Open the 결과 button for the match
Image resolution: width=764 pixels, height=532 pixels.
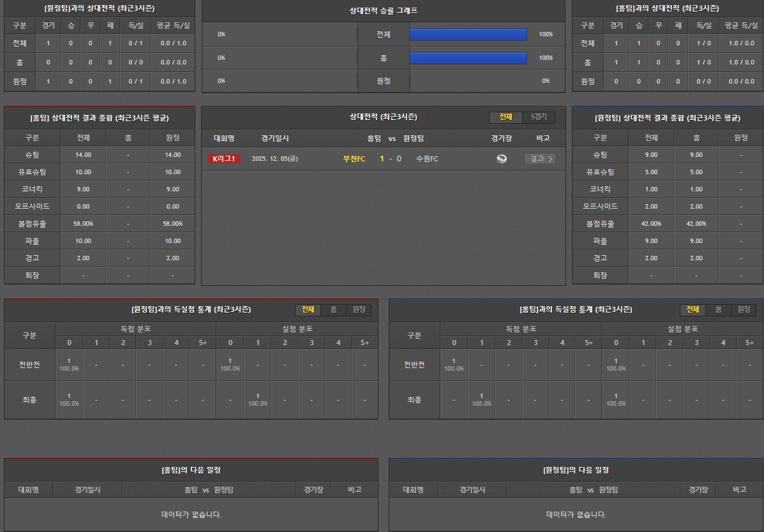click(540, 159)
